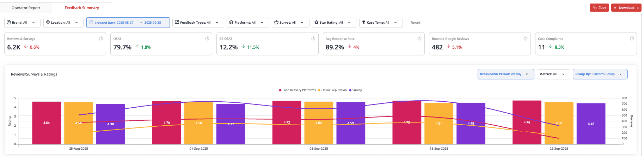Click the orange 4.51 bar

click(439, 124)
